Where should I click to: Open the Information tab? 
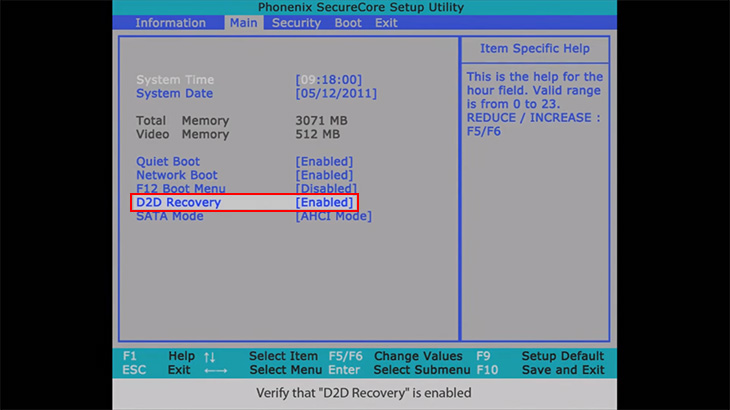point(170,23)
